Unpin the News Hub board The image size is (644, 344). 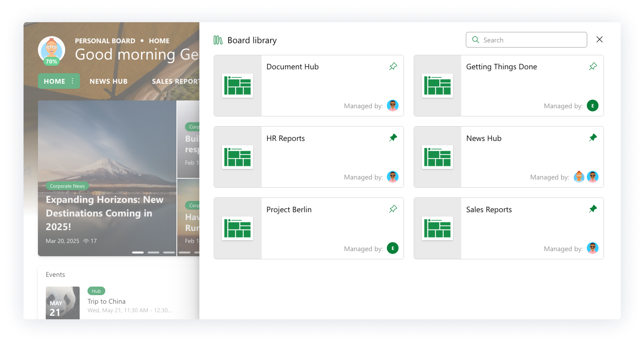[593, 138]
